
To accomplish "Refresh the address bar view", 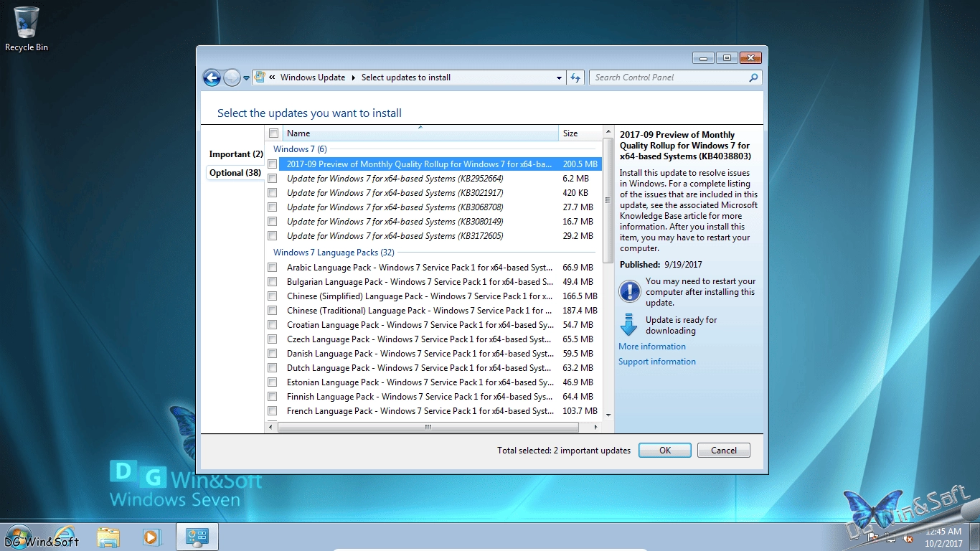I will tap(575, 77).
